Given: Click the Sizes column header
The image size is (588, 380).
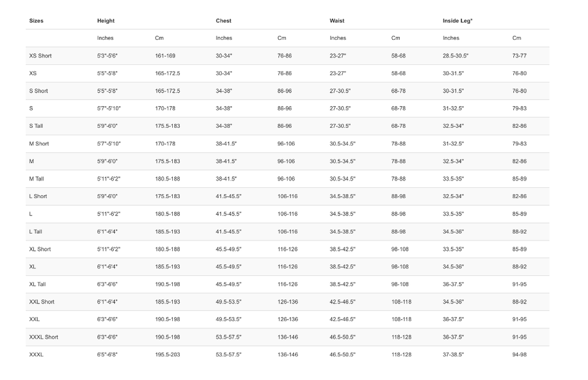Looking at the screenshot, I should [x=36, y=21].
